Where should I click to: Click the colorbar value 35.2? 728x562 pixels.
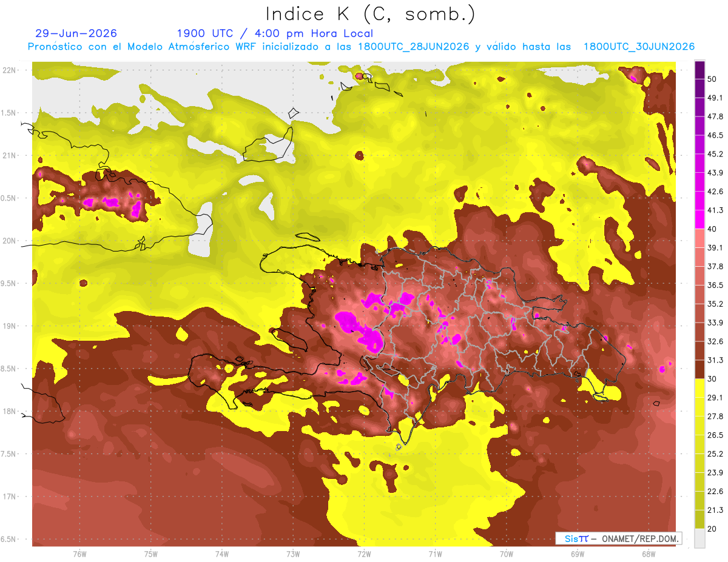pos(715,303)
